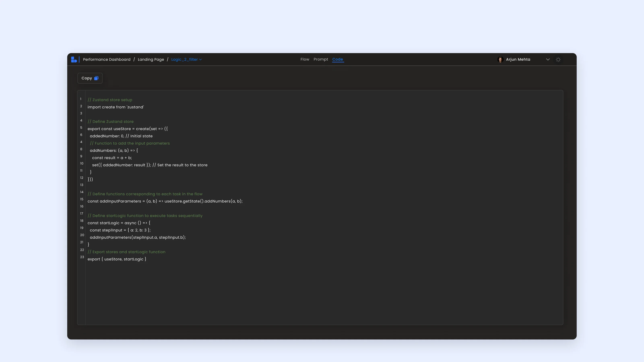Click the 'addNumbers: (a, b) => {' line
The width and height of the screenshot is (644, 362).
click(x=114, y=150)
